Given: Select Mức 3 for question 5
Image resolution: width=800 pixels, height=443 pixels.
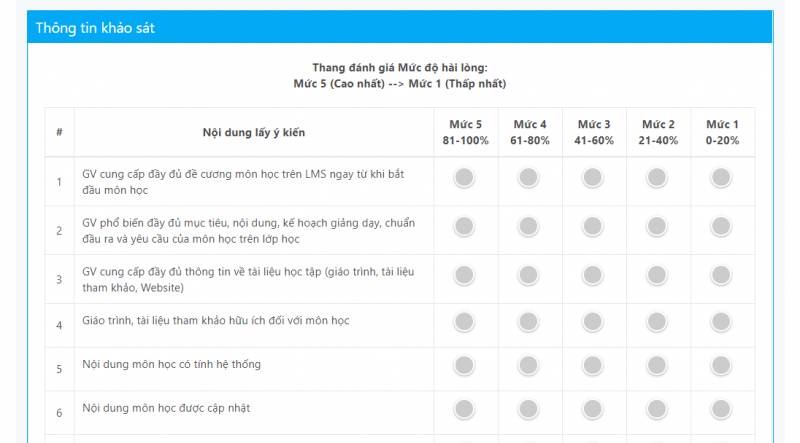Looking at the screenshot, I should coord(592,365).
